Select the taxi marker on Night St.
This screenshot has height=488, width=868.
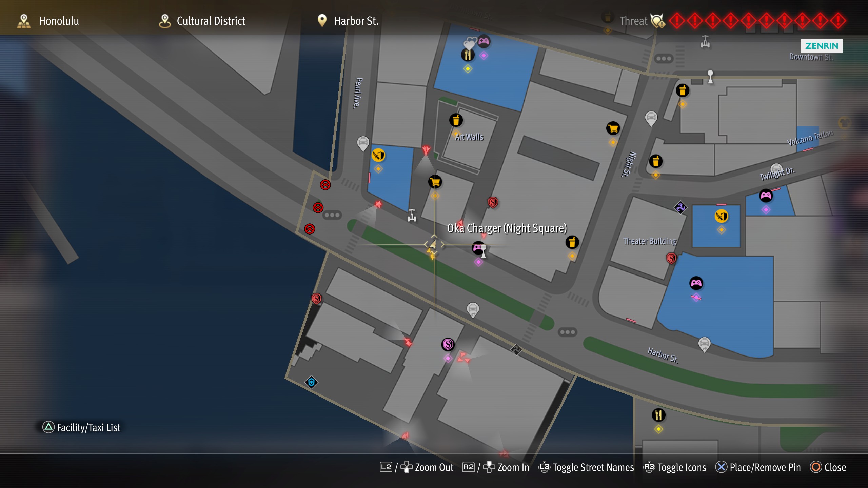tap(651, 119)
